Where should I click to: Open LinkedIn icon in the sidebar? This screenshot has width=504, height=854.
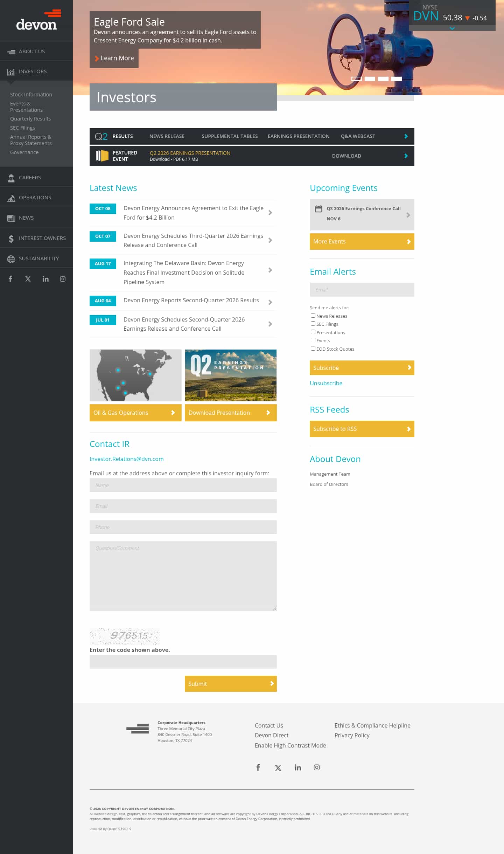[x=45, y=279]
